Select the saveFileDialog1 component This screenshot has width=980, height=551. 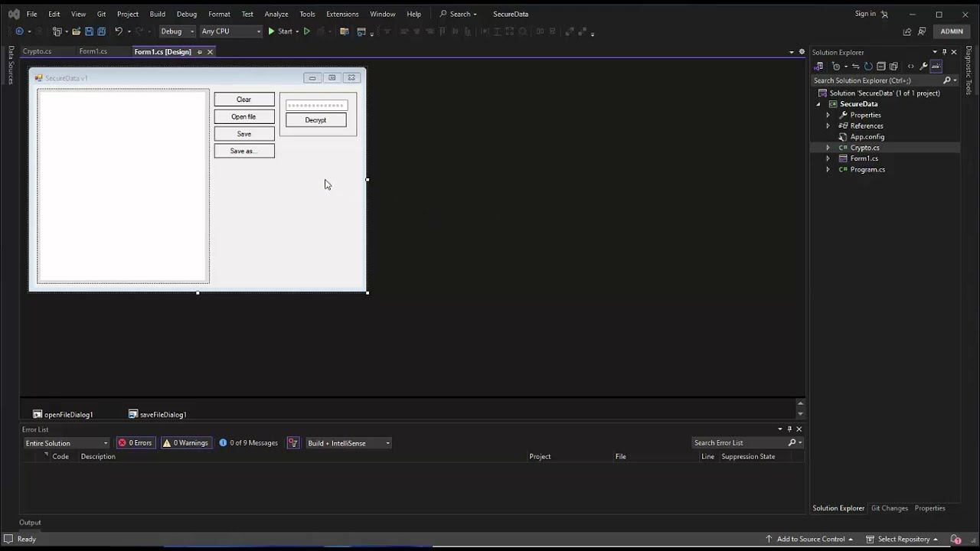[158, 415]
